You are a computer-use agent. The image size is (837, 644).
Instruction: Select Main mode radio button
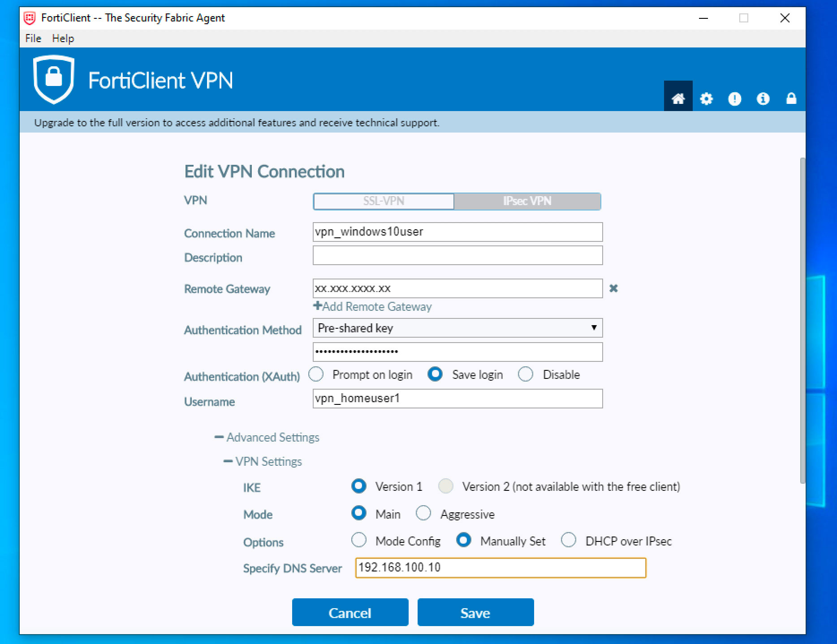coord(359,513)
